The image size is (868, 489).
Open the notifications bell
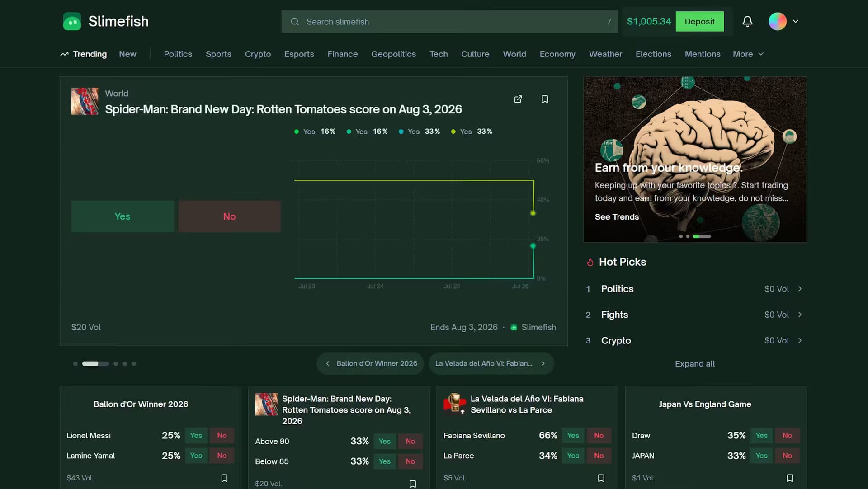[747, 21]
